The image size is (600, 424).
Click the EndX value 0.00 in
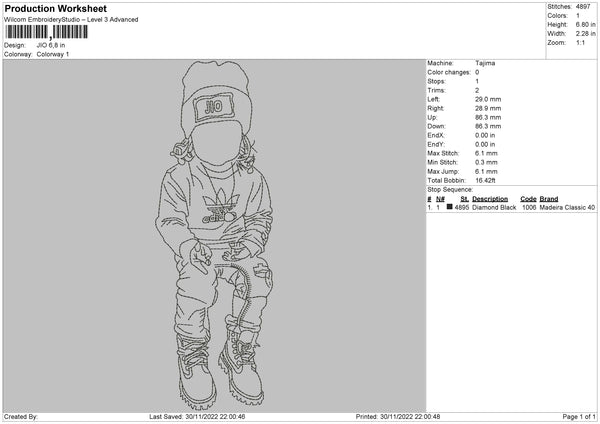(x=485, y=135)
